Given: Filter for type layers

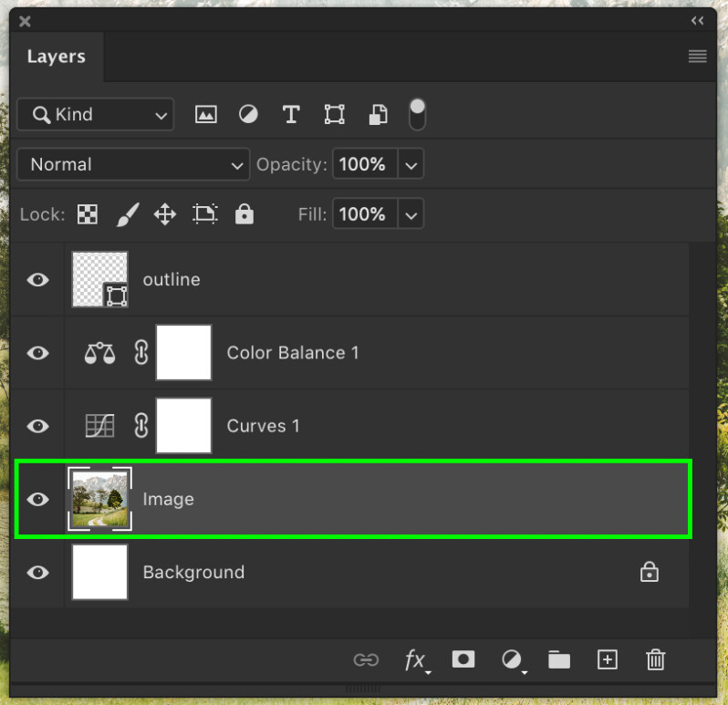Looking at the screenshot, I should (x=291, y=114).
